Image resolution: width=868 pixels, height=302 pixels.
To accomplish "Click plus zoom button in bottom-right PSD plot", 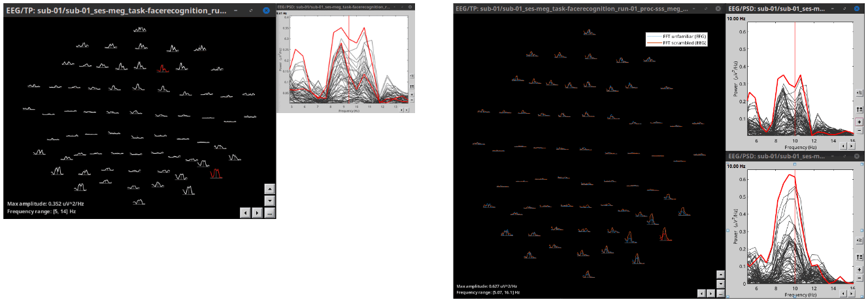I will [858, 270].
